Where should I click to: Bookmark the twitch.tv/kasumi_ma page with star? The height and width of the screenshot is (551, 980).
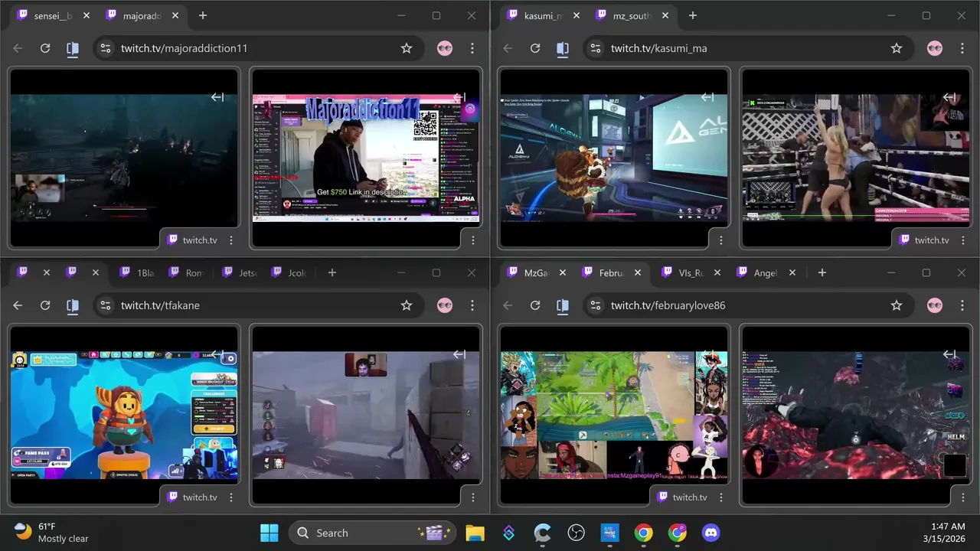tap(897, 48)
